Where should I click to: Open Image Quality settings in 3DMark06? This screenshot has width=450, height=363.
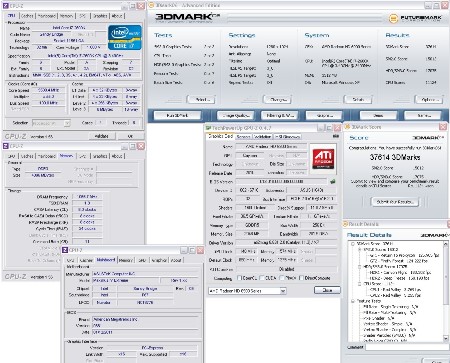[x=235, y=116]
